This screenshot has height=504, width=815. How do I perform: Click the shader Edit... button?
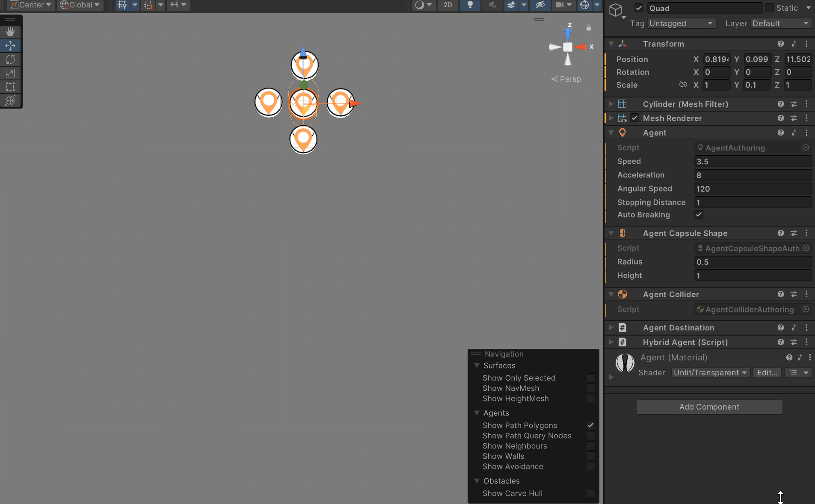[767, 373]
